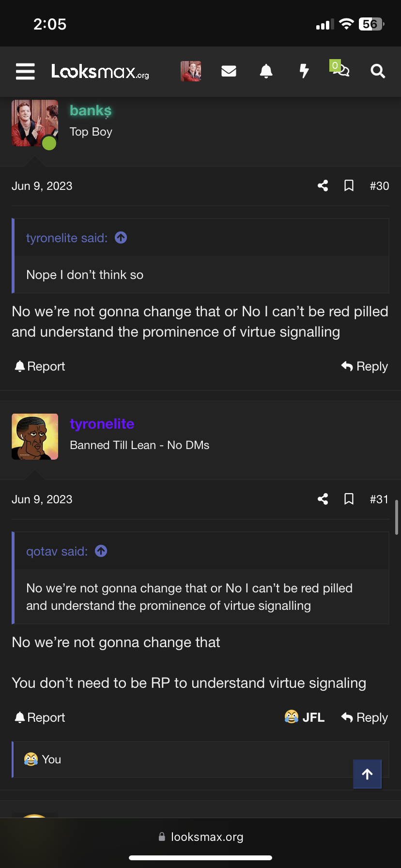Toggle the JFL reaction on post #31

coord(304,717)
